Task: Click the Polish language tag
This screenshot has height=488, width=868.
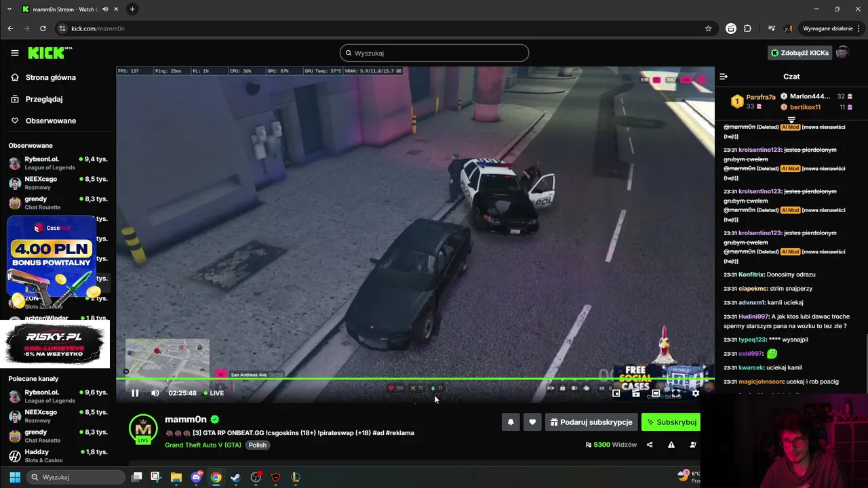Action: coord(257,445)
